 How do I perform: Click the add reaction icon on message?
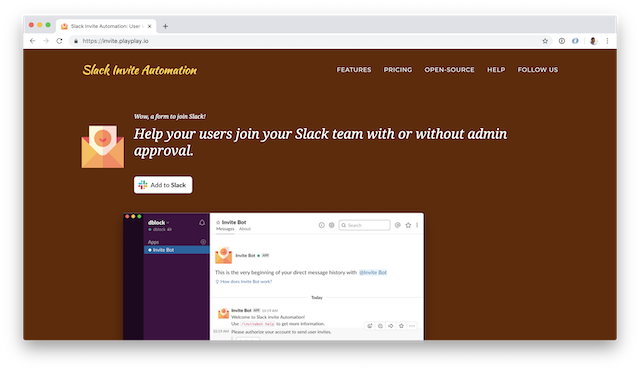370,326
